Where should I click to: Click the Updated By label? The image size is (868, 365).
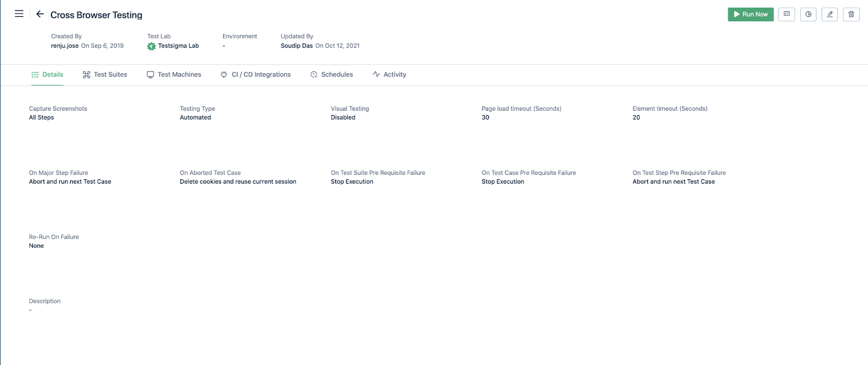click(297, 36)
